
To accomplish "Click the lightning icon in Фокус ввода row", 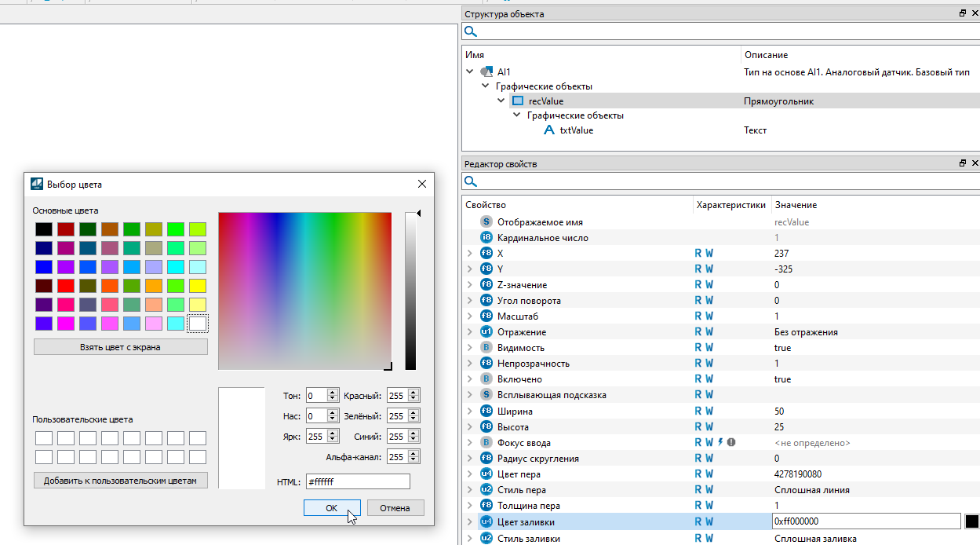I will [720, 442].
